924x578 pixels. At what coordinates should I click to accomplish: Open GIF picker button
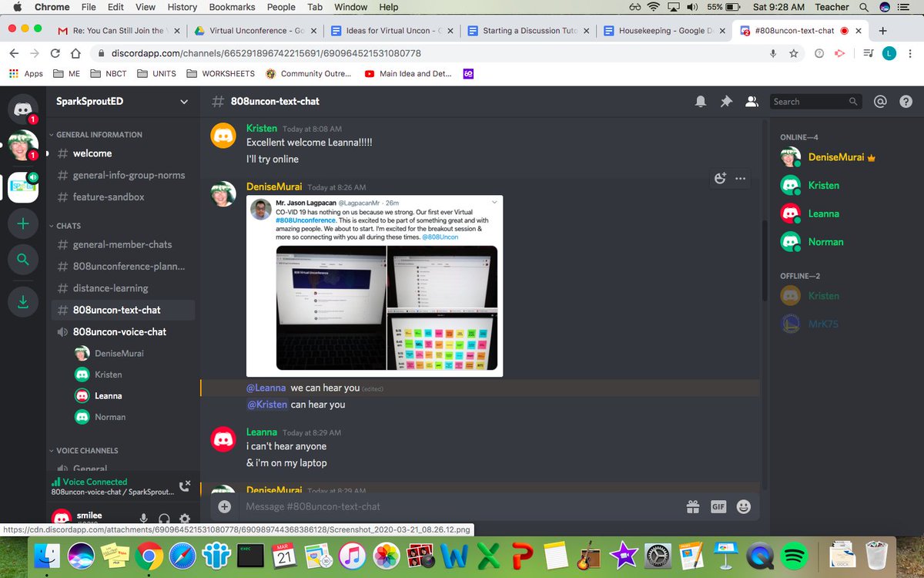click(718, 506)
